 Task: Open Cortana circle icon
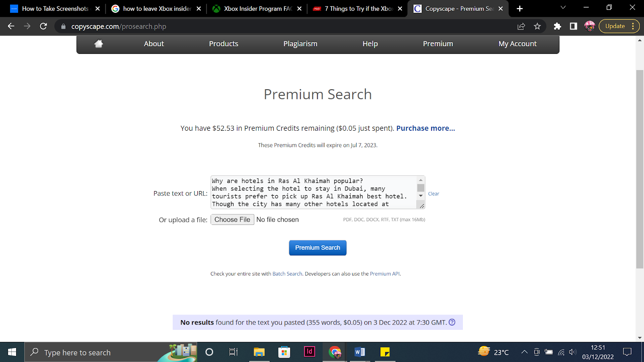(209, 352)
